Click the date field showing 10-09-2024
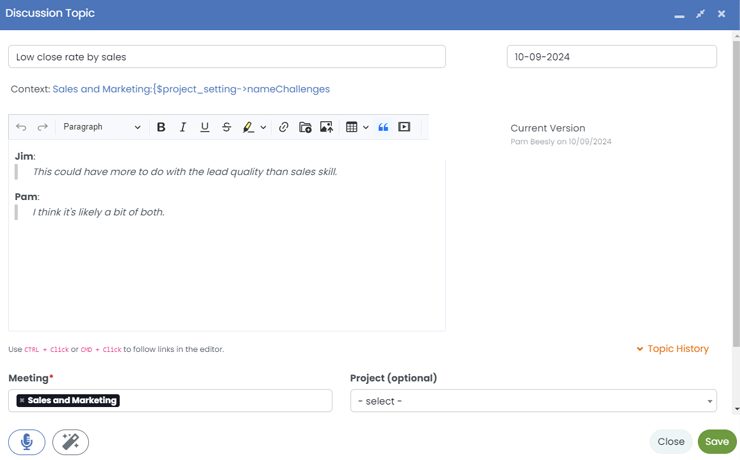The image size is (740, 460). [x=611, y=57]
